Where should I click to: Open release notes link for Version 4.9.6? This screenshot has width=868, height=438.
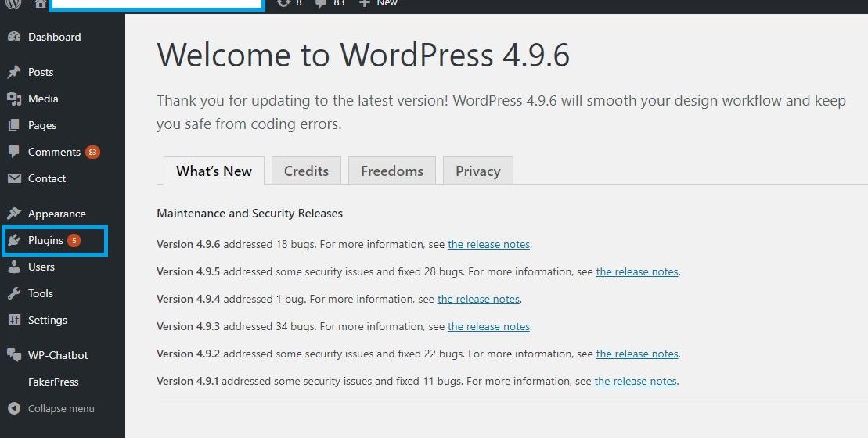pos(489,245)
